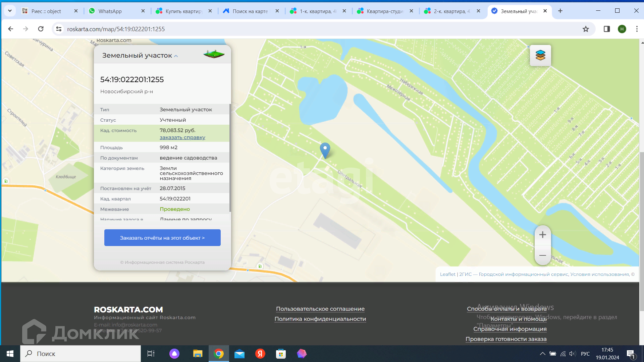Open Chrome three-dot menu
644x362 pixels.
[637, 29]
